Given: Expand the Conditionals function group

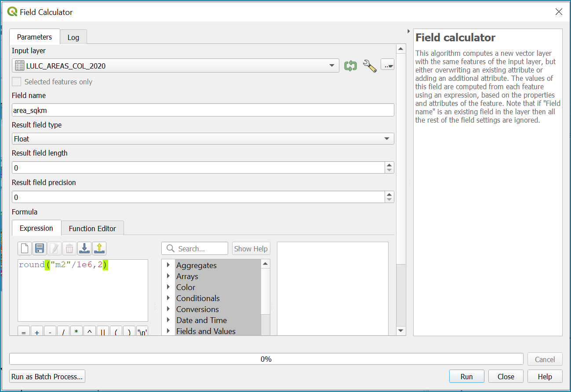Looking at the screenshot, I should coord(168,298).
